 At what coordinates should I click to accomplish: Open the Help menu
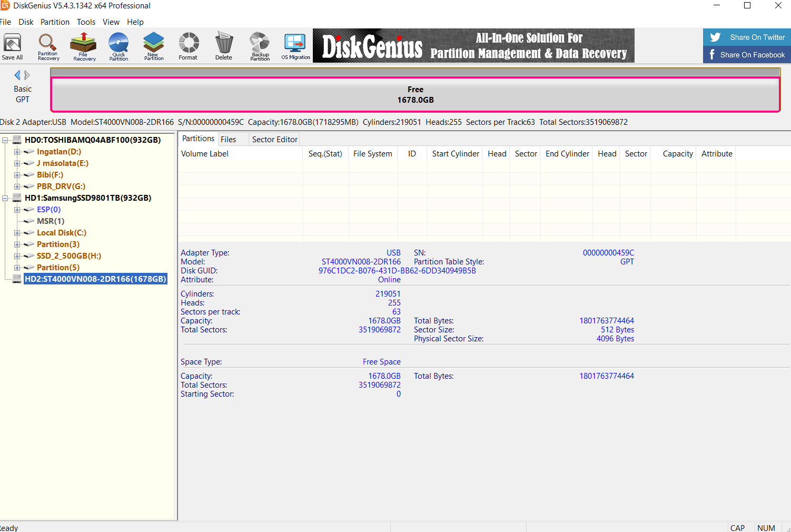pyautogui.click(x=135, y=22)
